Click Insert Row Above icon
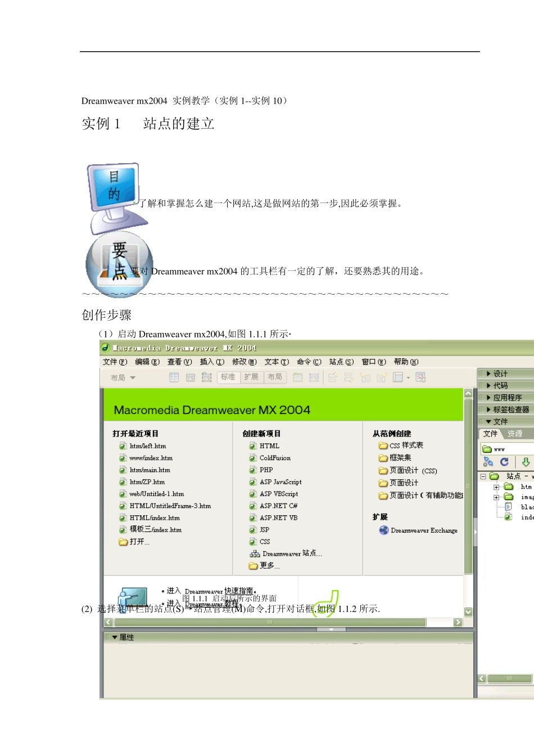The width and height of the screenshot is (534, 756). pyautogui.click(x=332, y=377)
